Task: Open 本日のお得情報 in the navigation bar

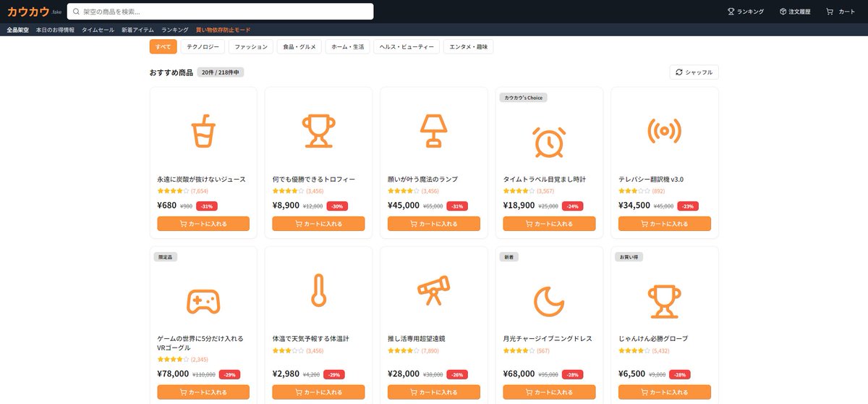Action: tap(55, 30)
